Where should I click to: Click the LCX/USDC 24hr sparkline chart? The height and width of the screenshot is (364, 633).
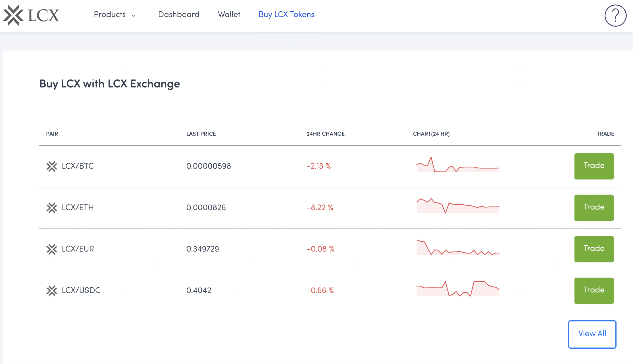click(x=458, y=289)
